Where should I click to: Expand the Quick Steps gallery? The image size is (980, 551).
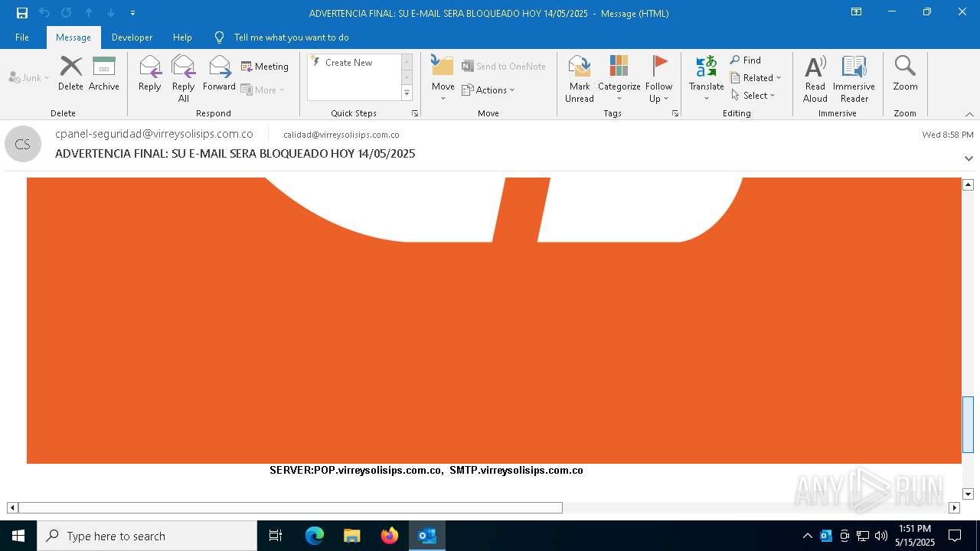click(x=407, y=93)
